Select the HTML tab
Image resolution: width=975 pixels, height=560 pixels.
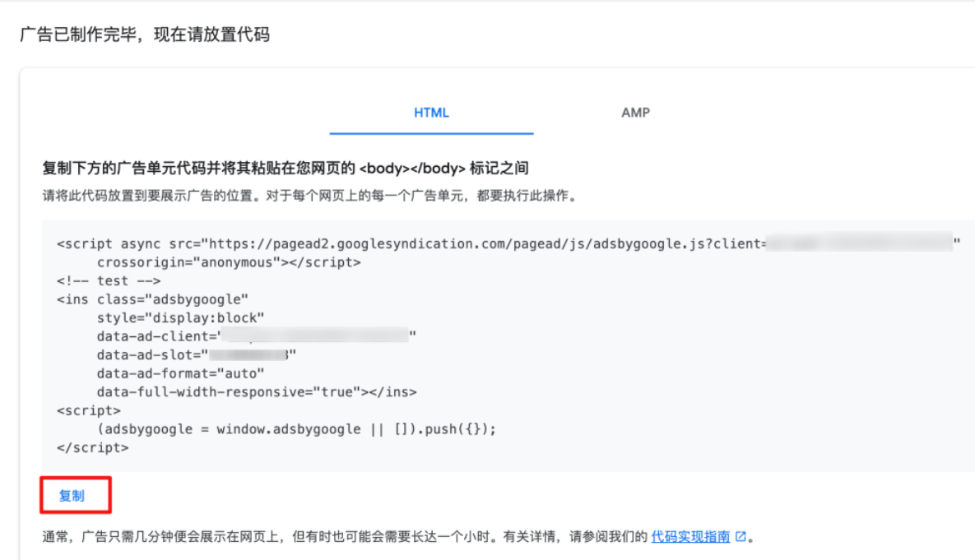pos(431,113)
